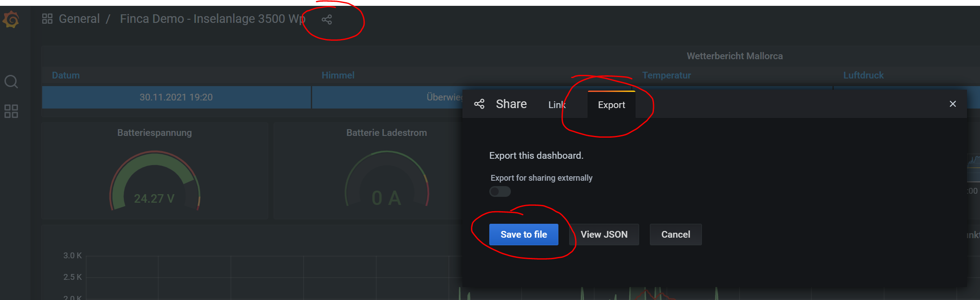Open the General folder breadcrumb
This screenshot has width=980, height=300.
79,19
